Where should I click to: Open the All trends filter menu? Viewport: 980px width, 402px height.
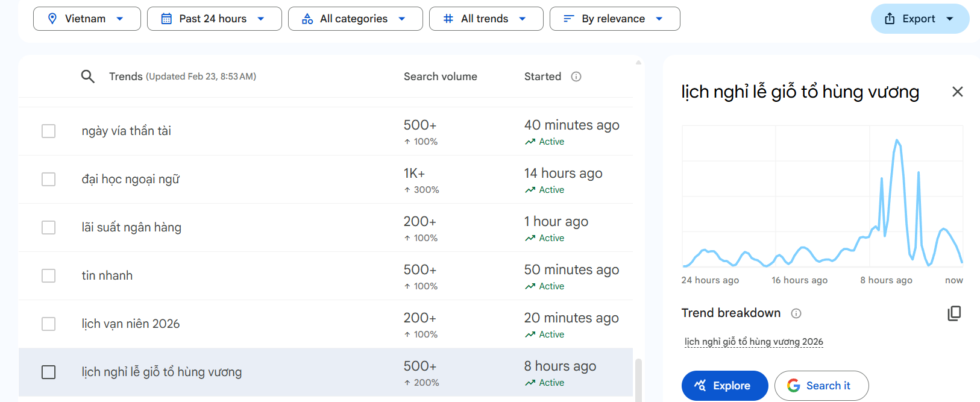point(486,19)
